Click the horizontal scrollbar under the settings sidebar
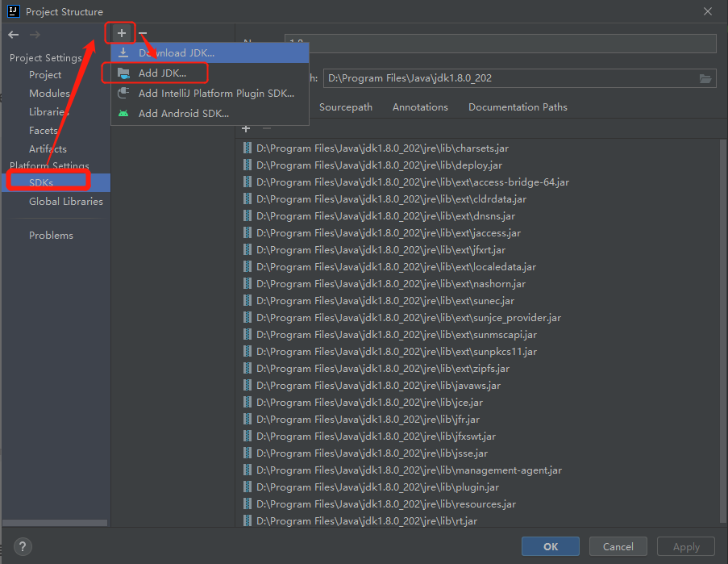 point(55,523)
